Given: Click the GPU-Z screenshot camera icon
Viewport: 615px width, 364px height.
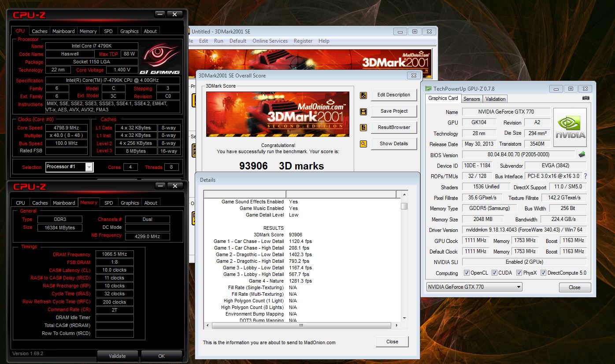Looking at the screenshot, I should click(x=585, y=98).
